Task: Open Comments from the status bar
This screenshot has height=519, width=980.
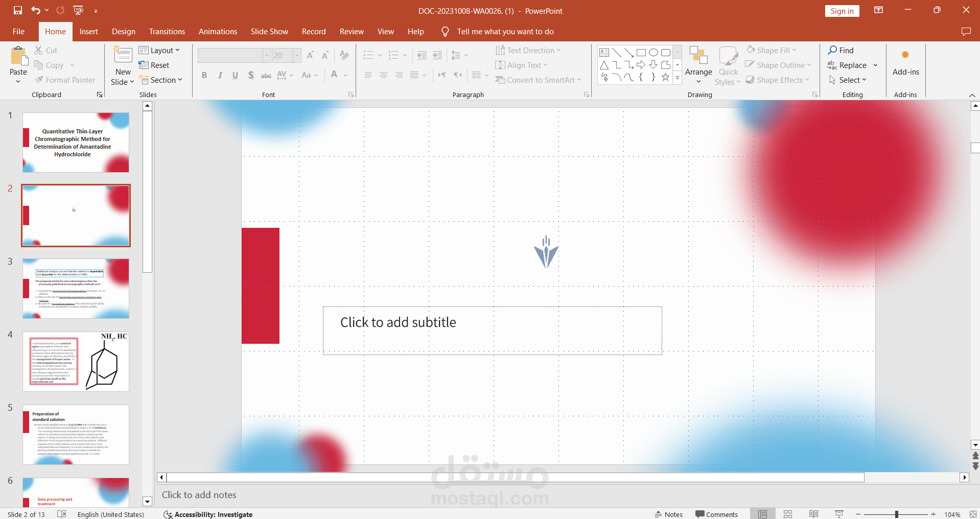Action: point(716,514)
